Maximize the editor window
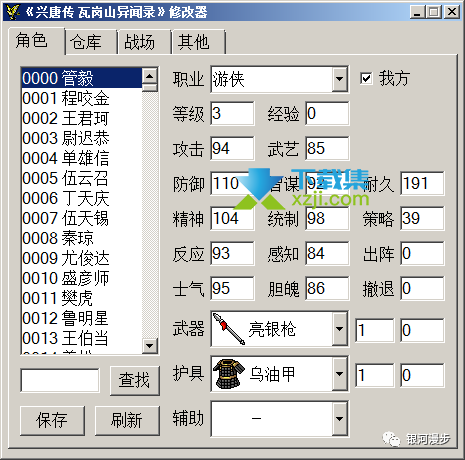The image size is (465, 460). [x=434, y=12]
